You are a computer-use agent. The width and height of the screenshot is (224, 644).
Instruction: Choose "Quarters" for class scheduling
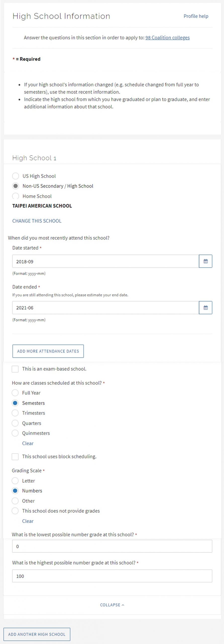[15, 423]
